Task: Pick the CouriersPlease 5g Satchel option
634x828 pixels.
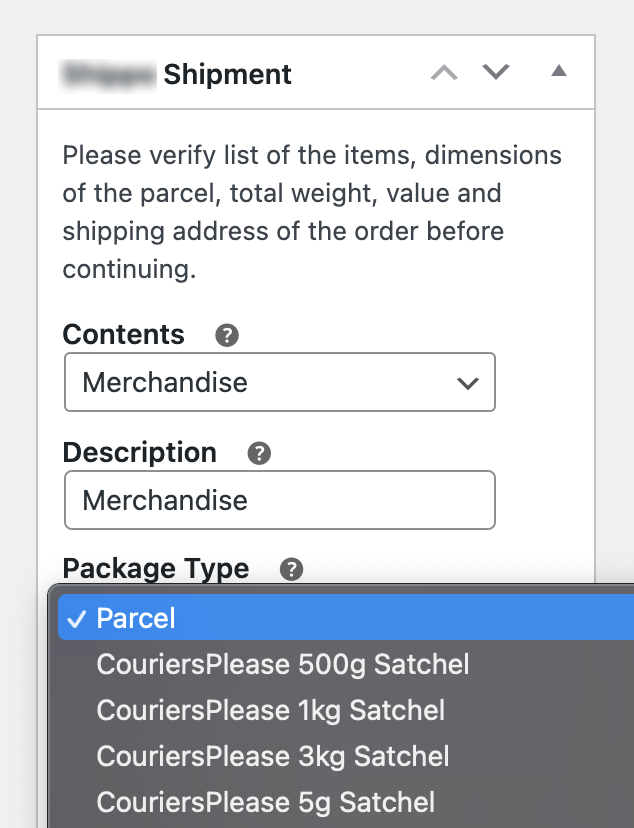Action: click(x=265, y=802)
